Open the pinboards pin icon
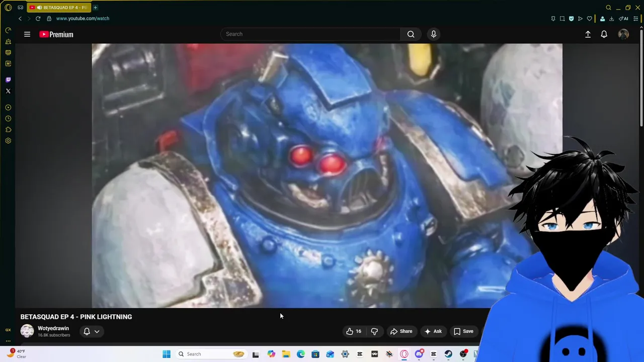This screenshot has width=644, height=362. [553, 19]
